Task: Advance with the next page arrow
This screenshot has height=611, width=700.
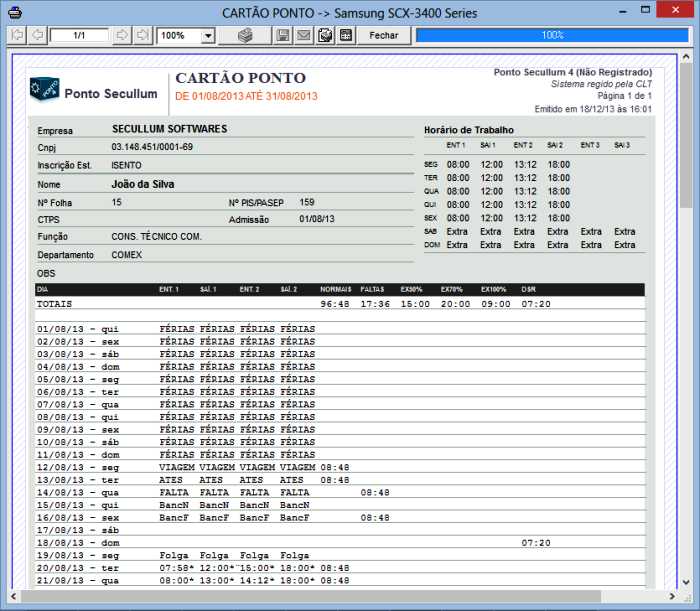Action: 122,35
